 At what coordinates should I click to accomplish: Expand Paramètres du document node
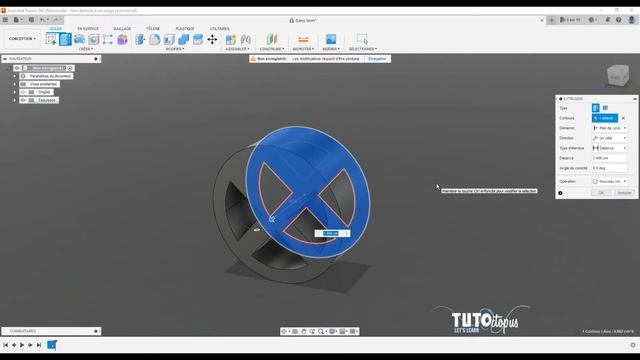(15, 76)
